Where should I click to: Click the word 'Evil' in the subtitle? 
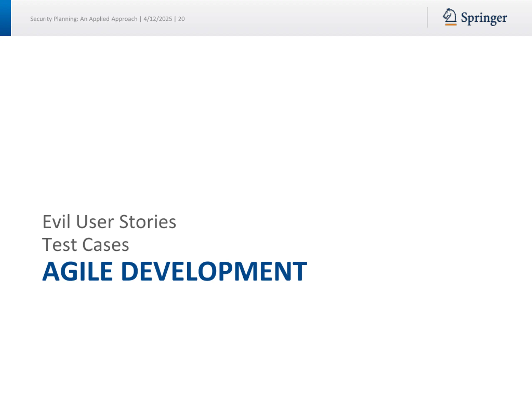point(56,222)
